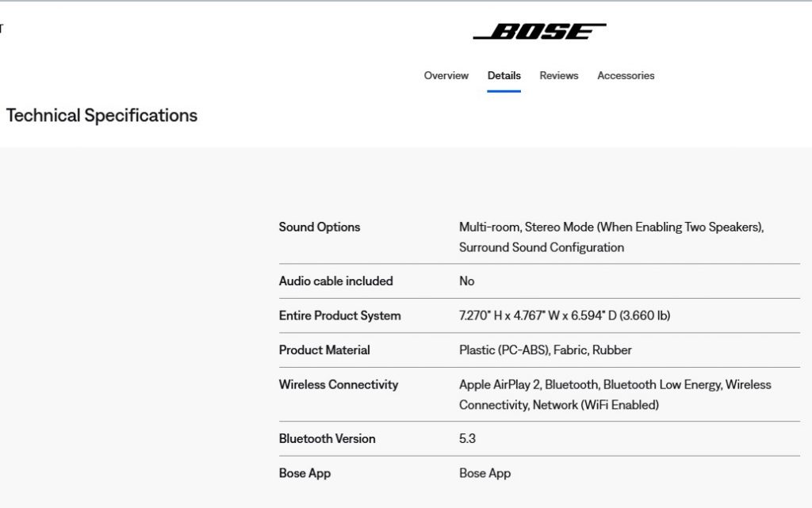Click the Entire Product System label
Viewport: 812px width, 508px height.
339,315
